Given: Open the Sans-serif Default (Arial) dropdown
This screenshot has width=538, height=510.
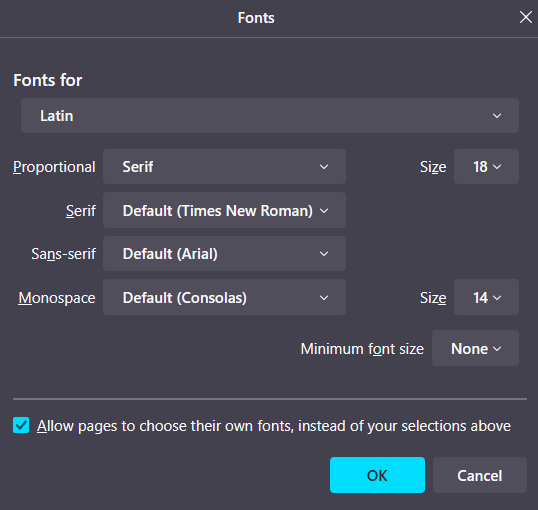Looking at the screenshot, I should [x=224, y=254].
